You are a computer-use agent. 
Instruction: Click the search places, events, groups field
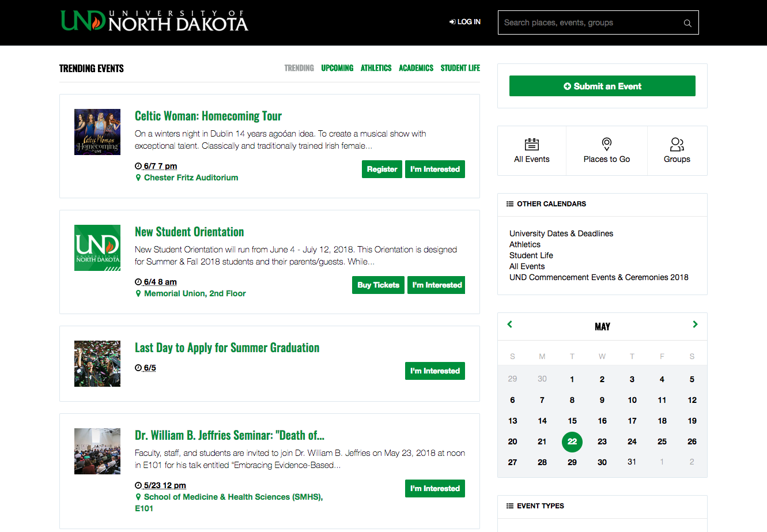click(x=598, y=22)
